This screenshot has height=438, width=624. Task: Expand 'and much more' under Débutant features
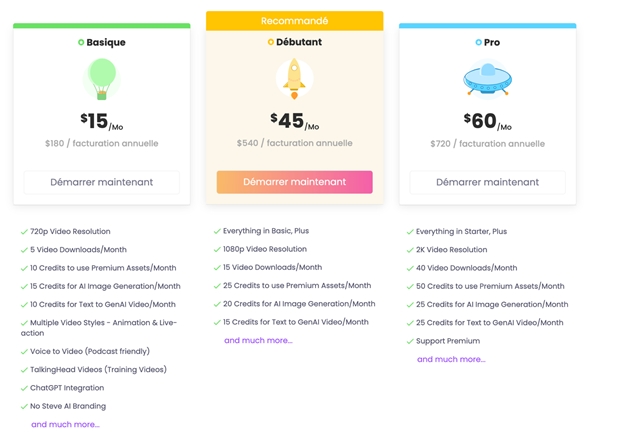258,341
